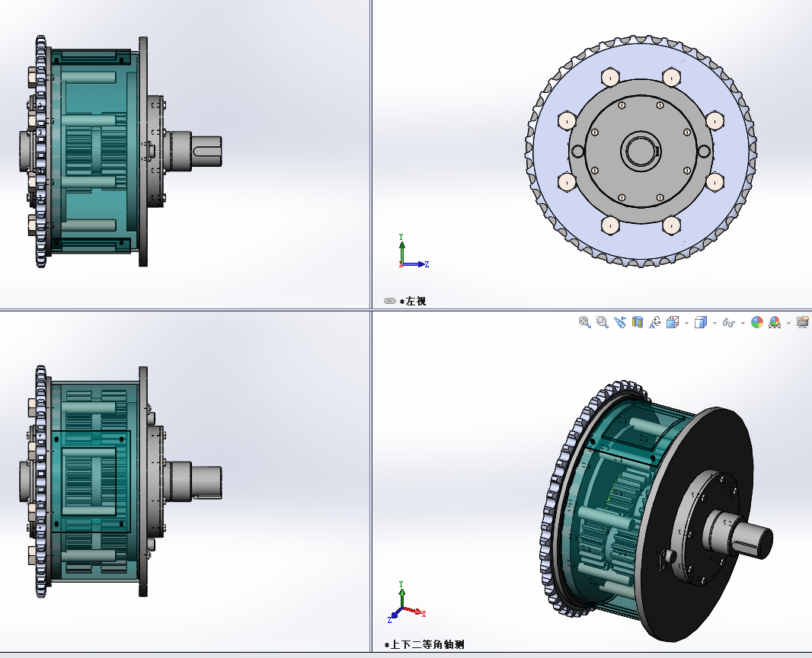This screenshot has width=812, height=658.
Task: Click the coordinate triad in the isometric viewport
Action: (405, 602)
